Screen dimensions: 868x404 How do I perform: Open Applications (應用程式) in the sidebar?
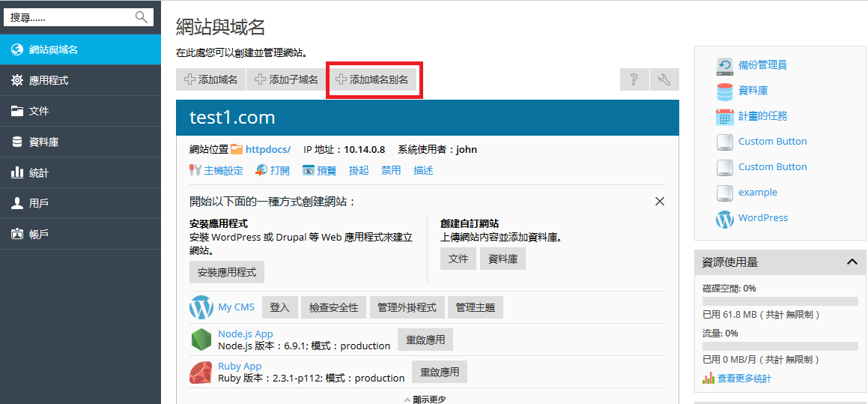coord(49,80)
